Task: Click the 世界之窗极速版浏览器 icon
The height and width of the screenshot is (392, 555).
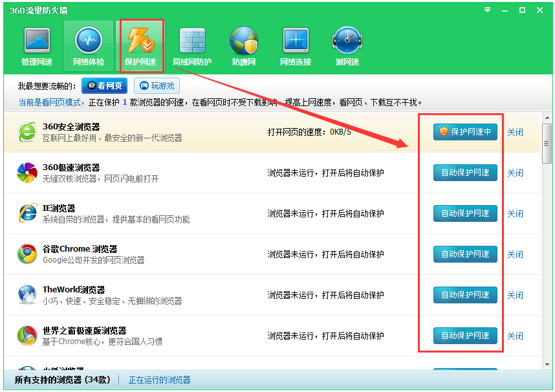Action: point(27,336)
